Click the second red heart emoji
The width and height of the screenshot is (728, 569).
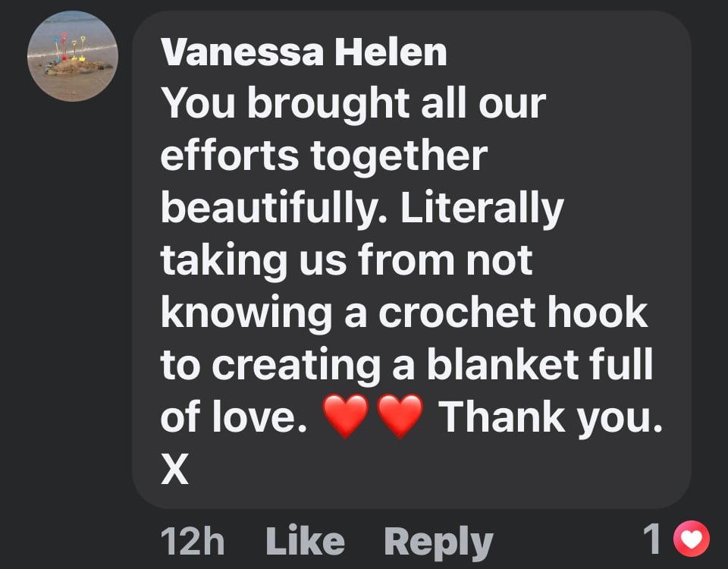click(x=400, y=417)
